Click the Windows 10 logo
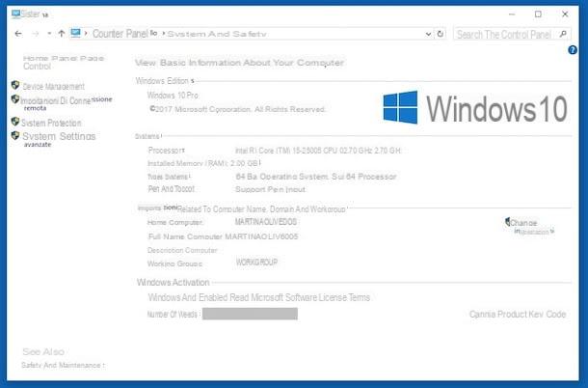The height and width of the screenshot is (388, 588). pyautogui.click(x=475, y=108)
